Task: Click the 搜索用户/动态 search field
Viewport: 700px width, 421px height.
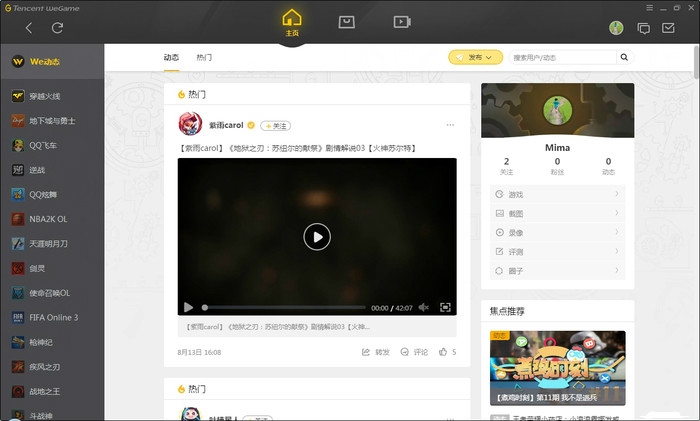Action: click(562, 57)
